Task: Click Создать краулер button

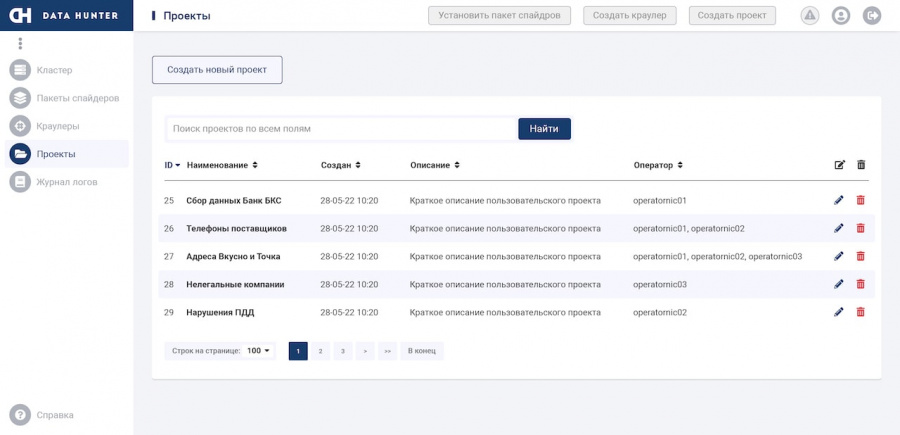Action: (630, 15)
